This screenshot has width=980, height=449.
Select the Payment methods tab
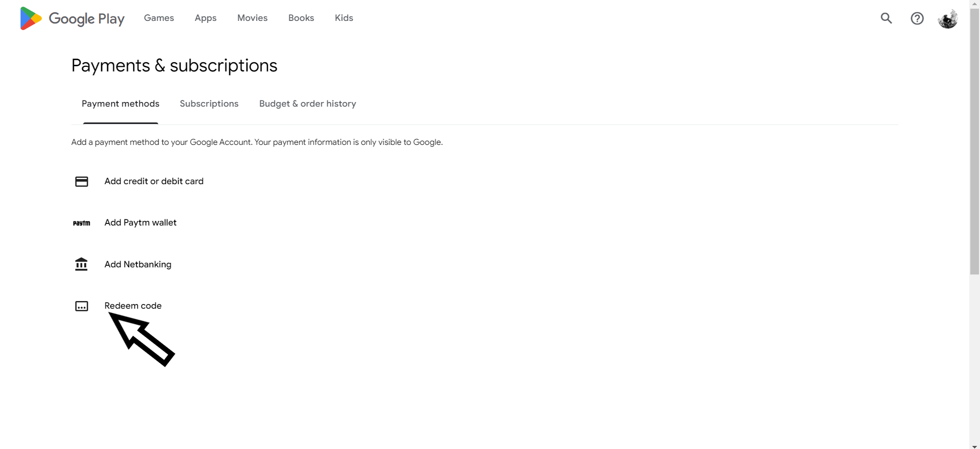pos(120,104)
